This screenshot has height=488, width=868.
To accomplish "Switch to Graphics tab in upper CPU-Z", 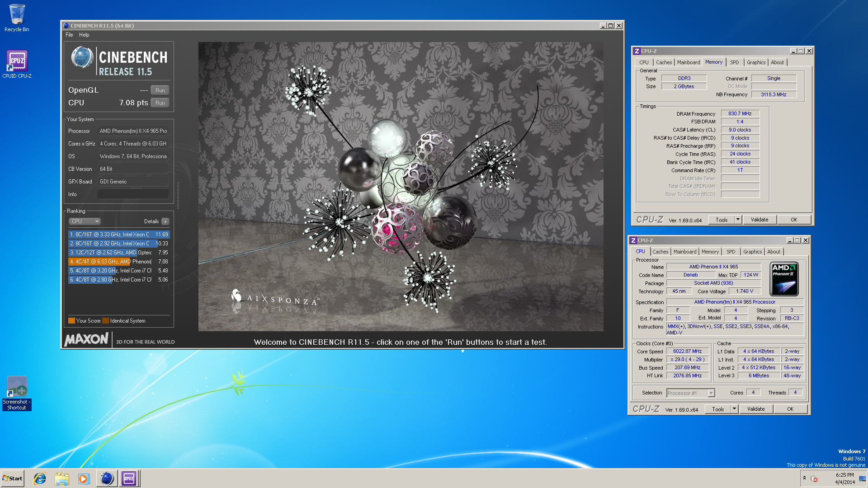I will click(756, 62).
